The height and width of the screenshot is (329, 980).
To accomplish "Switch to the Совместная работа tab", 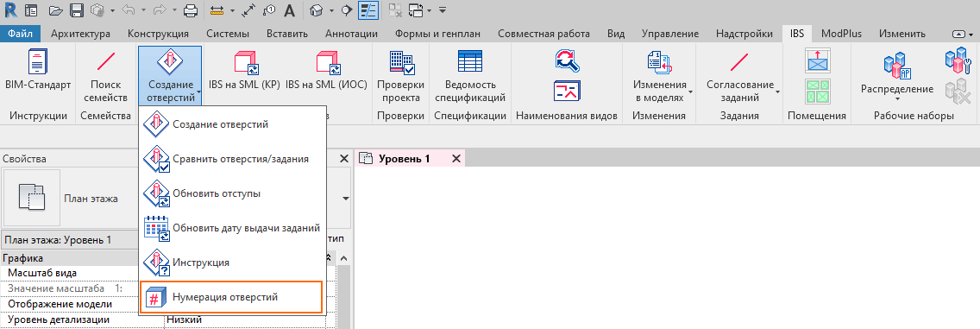I will (x=543, y=34).
